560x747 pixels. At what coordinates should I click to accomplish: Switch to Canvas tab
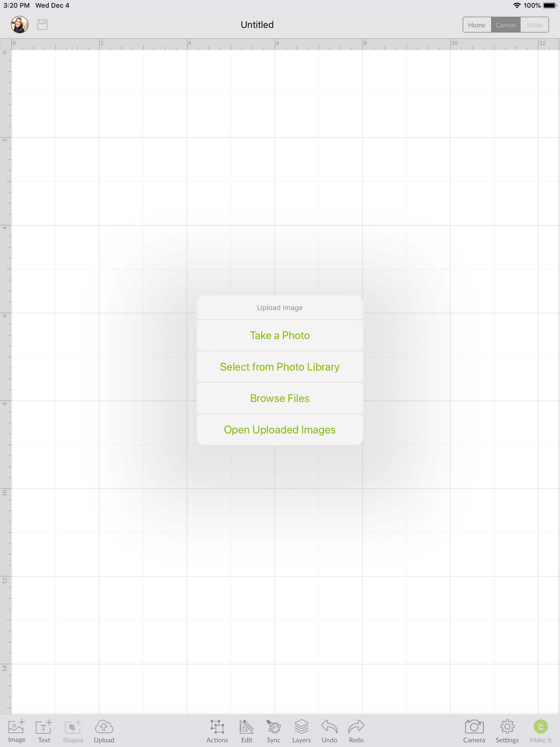(x=505, y=25)
